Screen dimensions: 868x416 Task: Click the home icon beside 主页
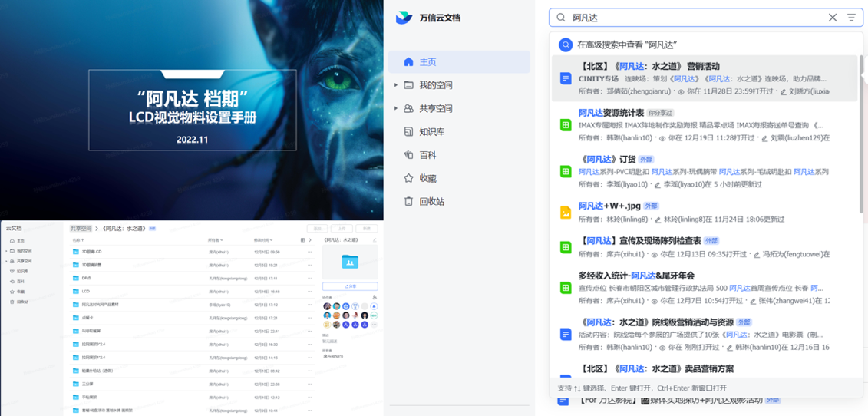tap(408, 62)
